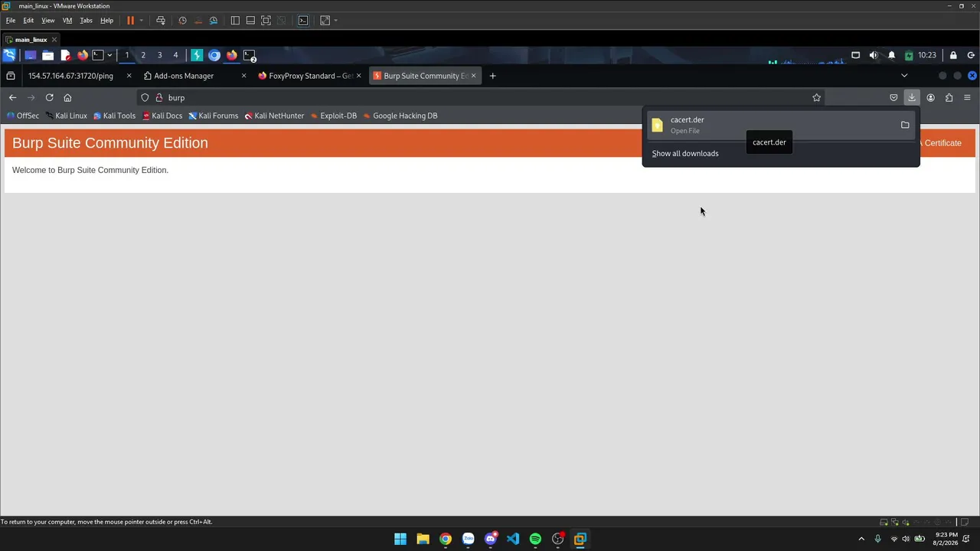Screen dimensions: 980x551
Task: Open a new Firefox tab with plus button
Action: coord(493,76)
